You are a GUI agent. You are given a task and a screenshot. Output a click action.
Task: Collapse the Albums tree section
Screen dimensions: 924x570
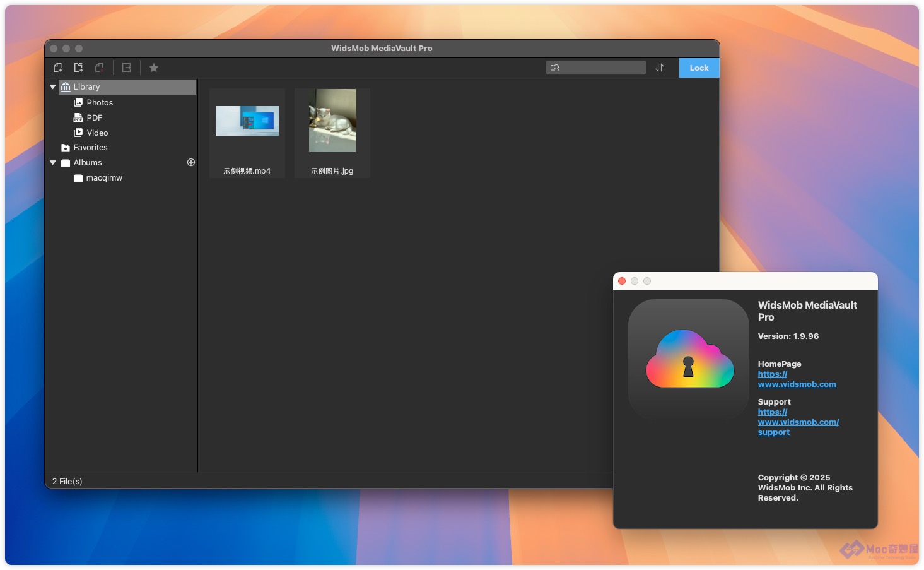(53, 163)
